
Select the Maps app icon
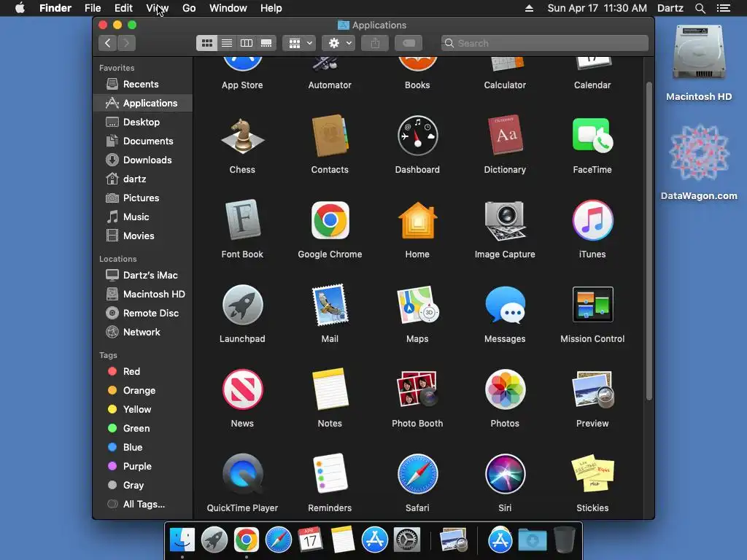417,305
